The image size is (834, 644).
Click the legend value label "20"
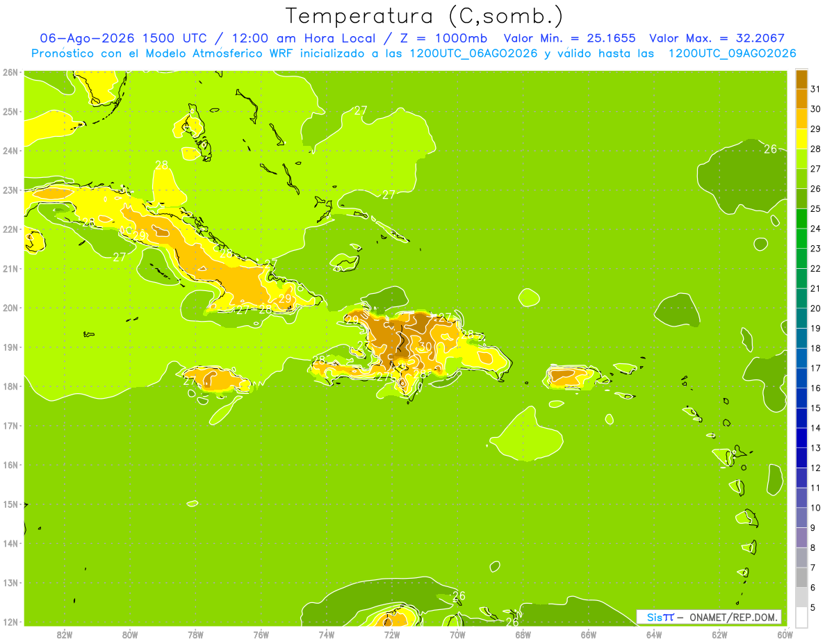tap(816, 308)
